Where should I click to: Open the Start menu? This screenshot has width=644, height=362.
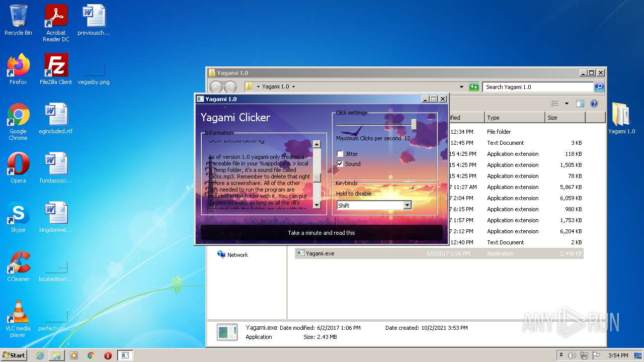[14, 355]
